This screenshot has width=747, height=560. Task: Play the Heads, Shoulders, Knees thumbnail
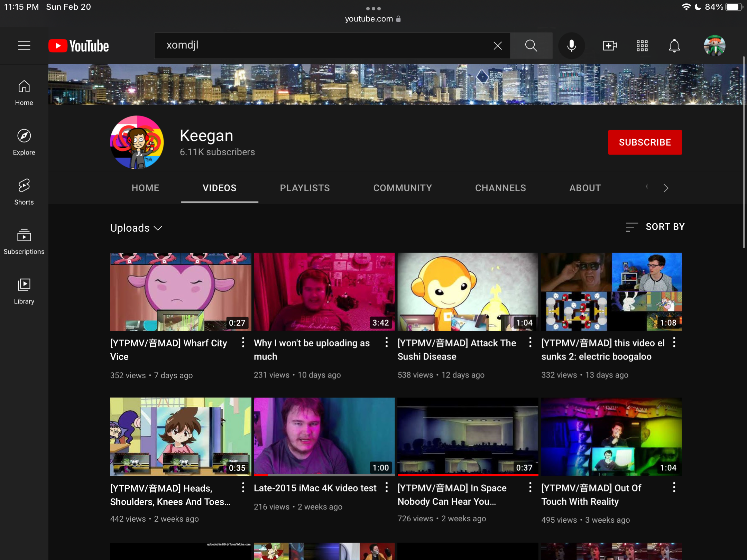[x=181, y=437]
